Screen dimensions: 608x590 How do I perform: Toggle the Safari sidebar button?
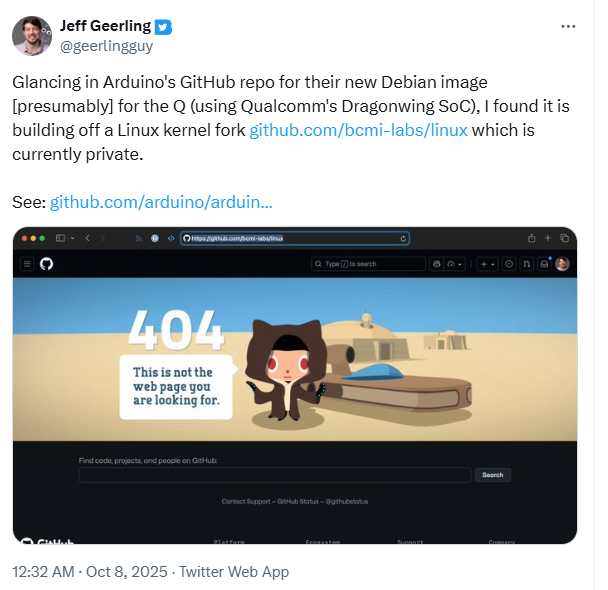[61, 238]
